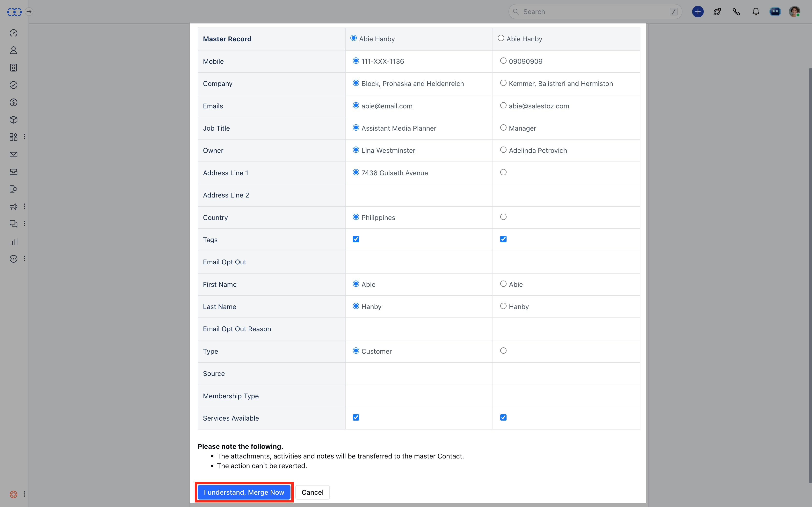Click the Cancel button
Image resolution: width=812 pixels, height=507 pixels.
click(312, 492)
